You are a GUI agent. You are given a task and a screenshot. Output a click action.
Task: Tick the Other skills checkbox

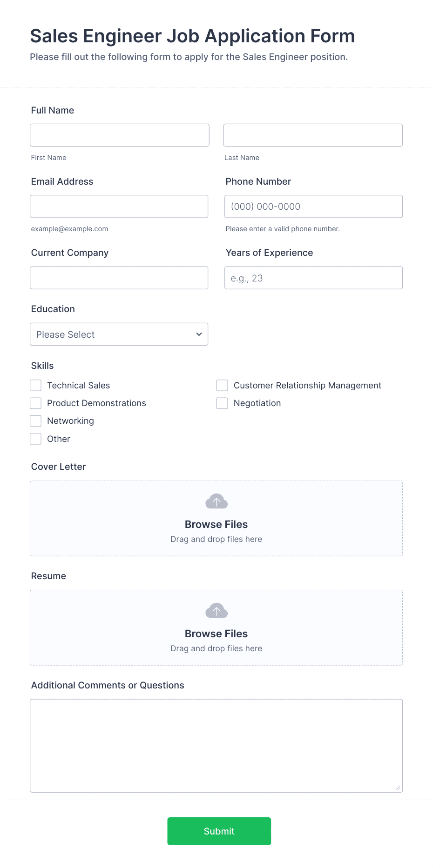coord(35,439)
